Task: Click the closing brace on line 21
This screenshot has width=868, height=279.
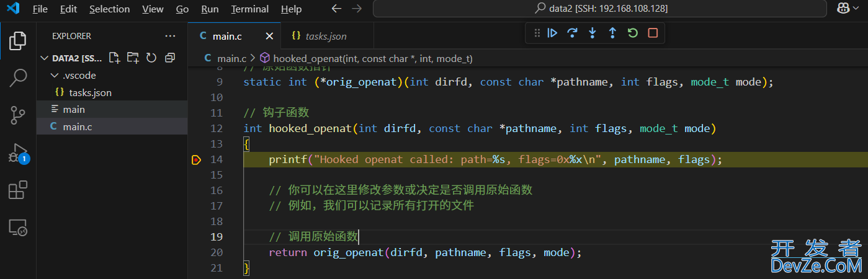Action: coord(246,268)
